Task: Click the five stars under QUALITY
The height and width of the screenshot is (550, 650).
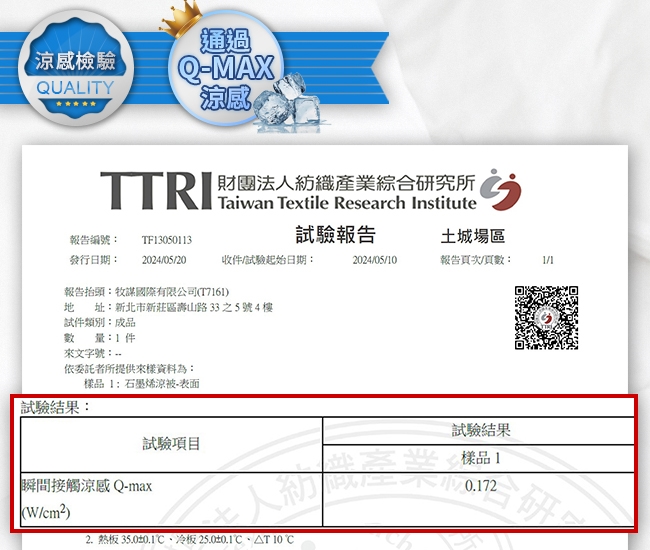Action: coord(75,102)
